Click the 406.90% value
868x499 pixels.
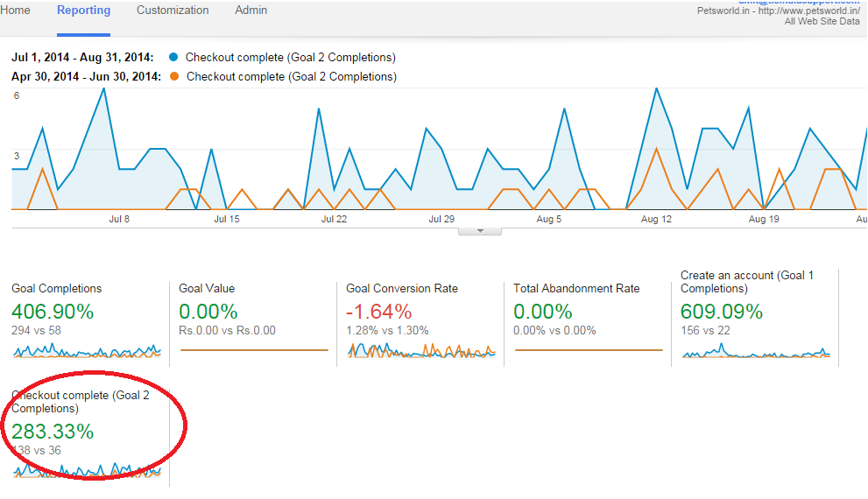tap(53, 312)
